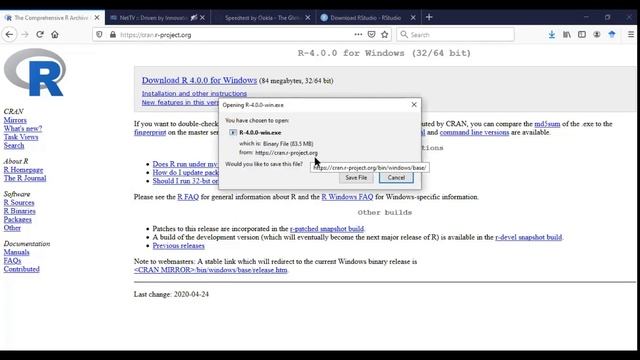Open the downloads arrow panel

[x=551, y=35]
